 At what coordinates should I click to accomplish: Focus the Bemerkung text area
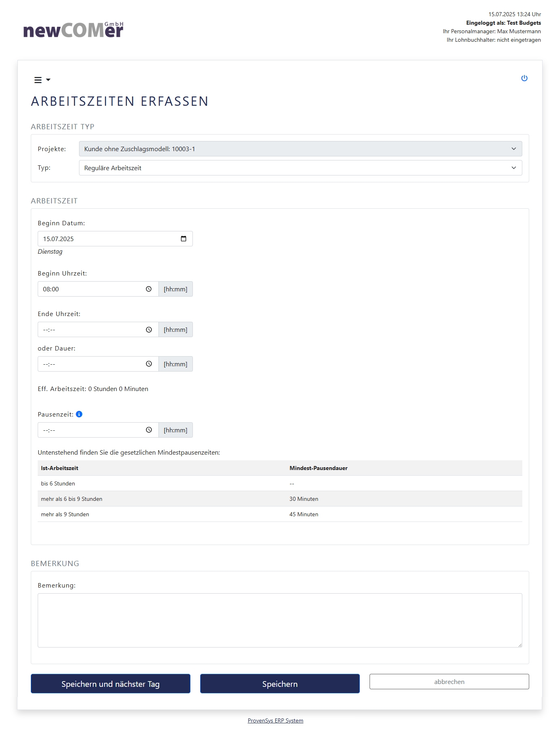[280, 620]
